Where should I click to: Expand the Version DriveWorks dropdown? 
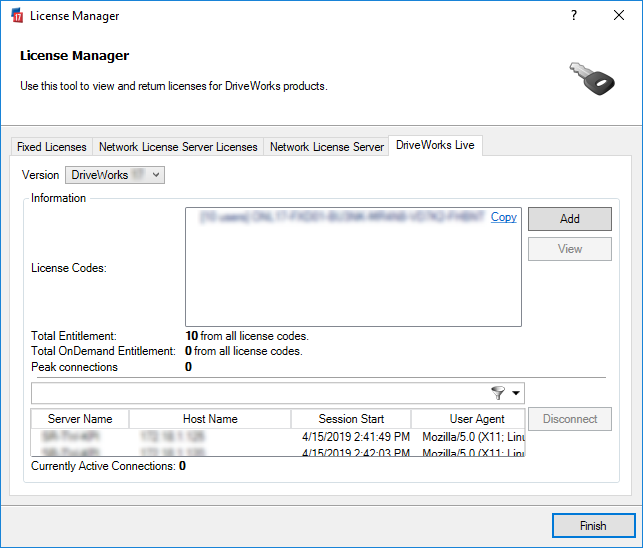click(x=115, y=175)
